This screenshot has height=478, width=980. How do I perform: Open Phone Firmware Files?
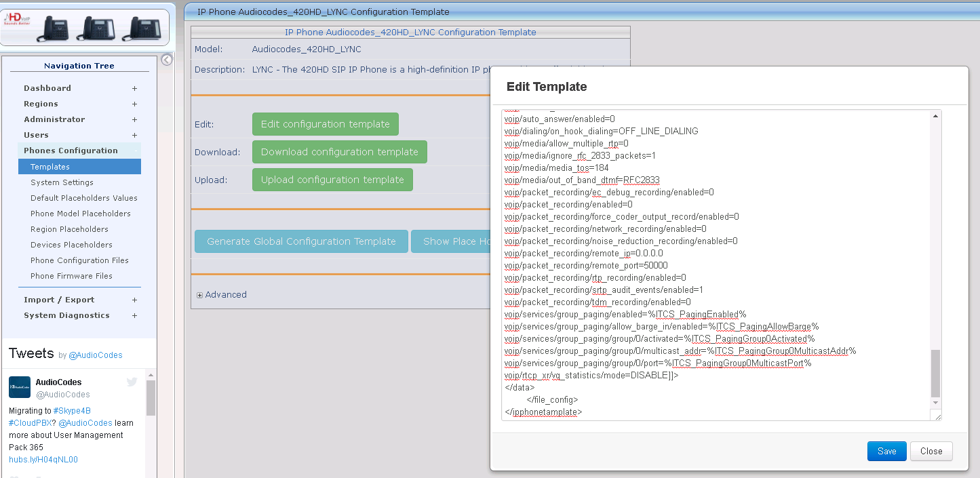coord(71,276)
